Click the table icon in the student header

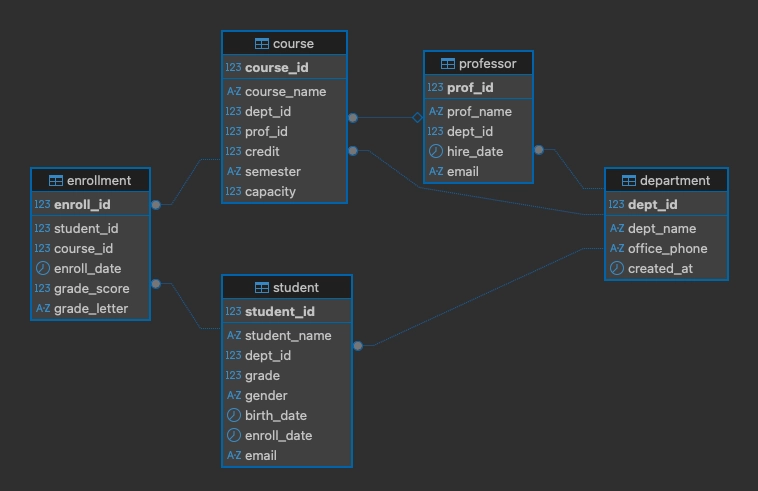[262, 288]
